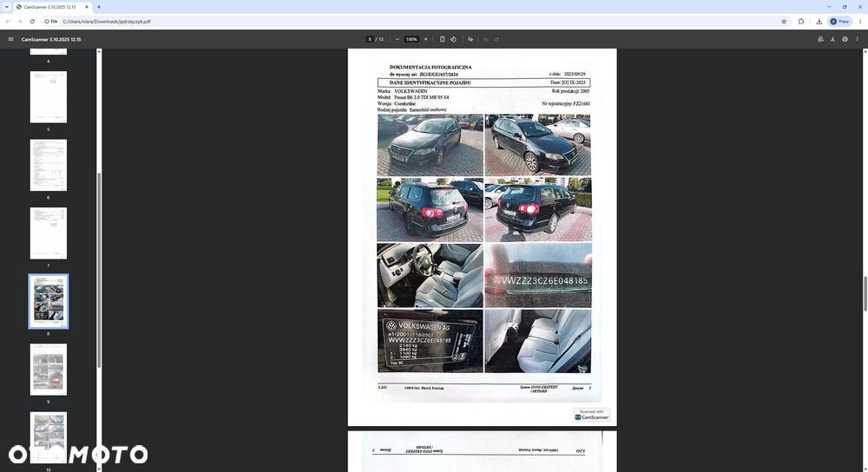The image size is (868, 472).
Task: Click the 'DANE IDENTYFIKACYJNE POJAZDU' header text
Action: click(x=431, y=82)
